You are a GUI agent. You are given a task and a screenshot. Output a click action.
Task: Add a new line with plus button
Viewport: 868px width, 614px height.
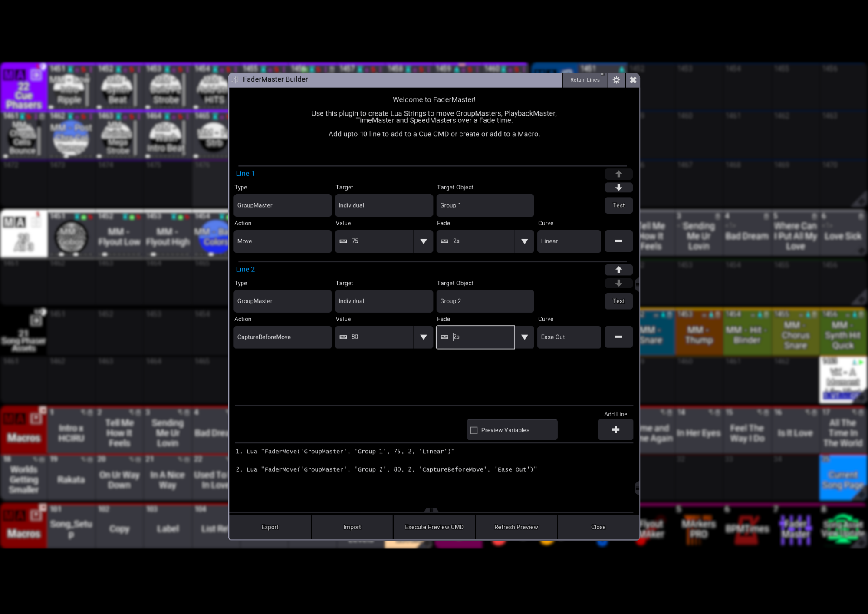pyautogui.click(x=615, y=429)
